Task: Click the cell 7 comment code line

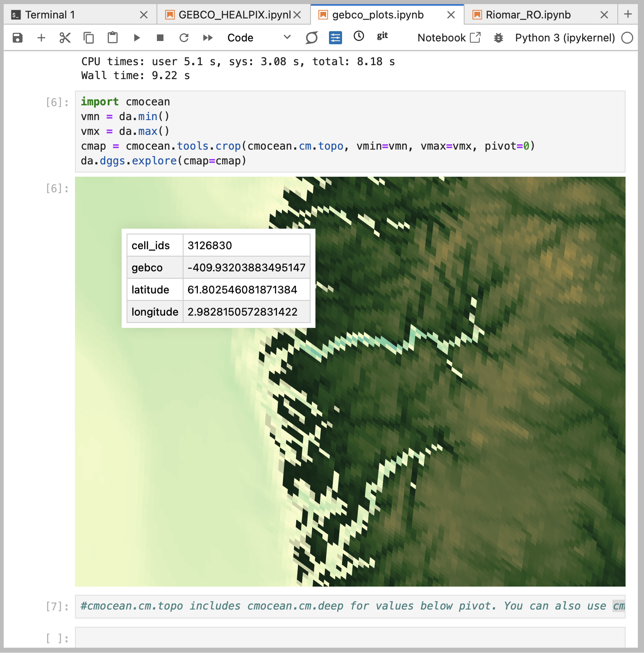Action: click(350, 606)
